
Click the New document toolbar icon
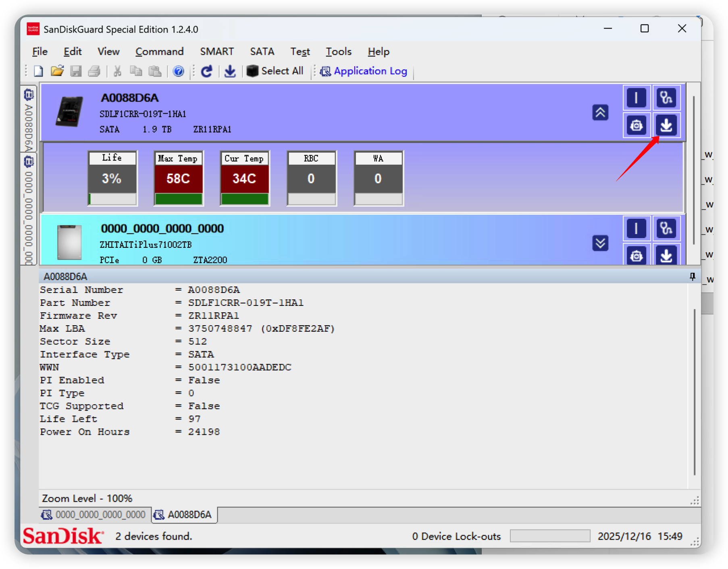click(x=38, y=71)
